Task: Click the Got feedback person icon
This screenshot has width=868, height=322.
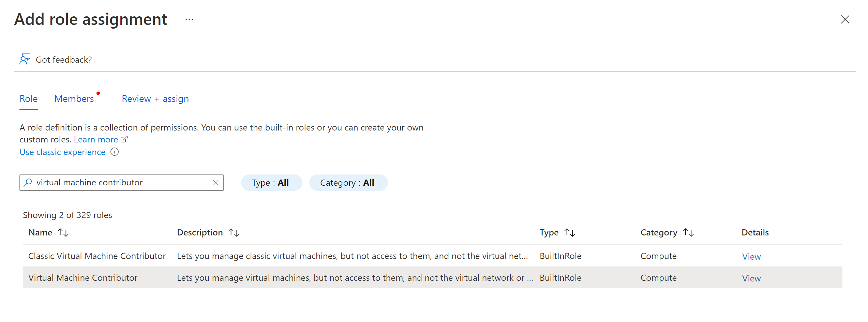Action: click(25, 59)
